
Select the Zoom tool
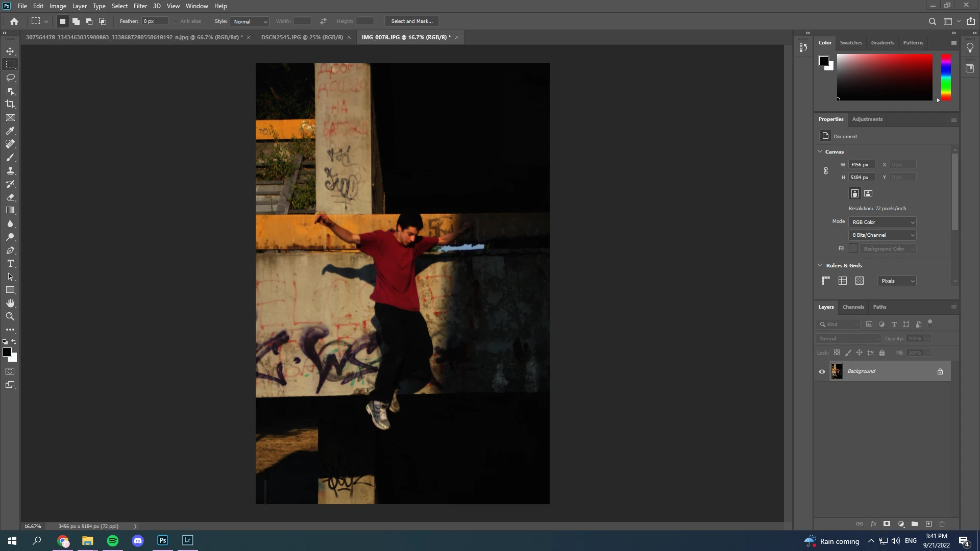click(10, 316)
